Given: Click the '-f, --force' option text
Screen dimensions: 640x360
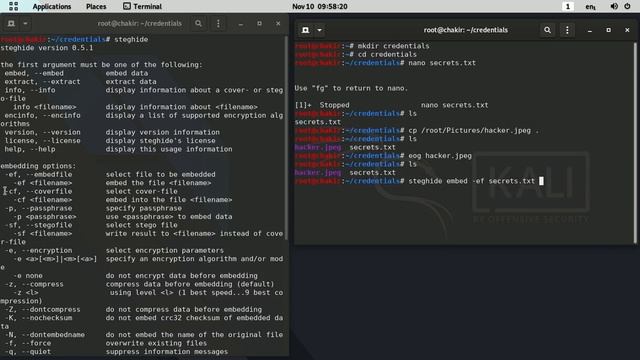Looking at the screenshot, I should pos(28,343).
